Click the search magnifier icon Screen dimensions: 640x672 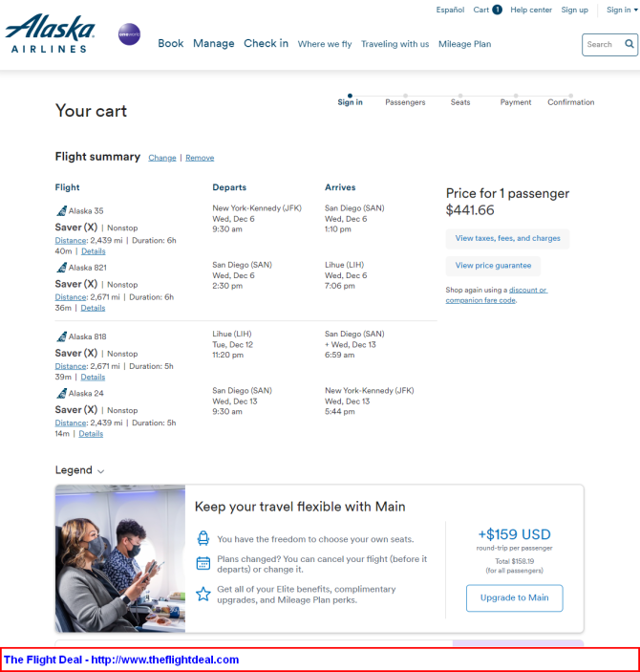click(x=629, y=44)
